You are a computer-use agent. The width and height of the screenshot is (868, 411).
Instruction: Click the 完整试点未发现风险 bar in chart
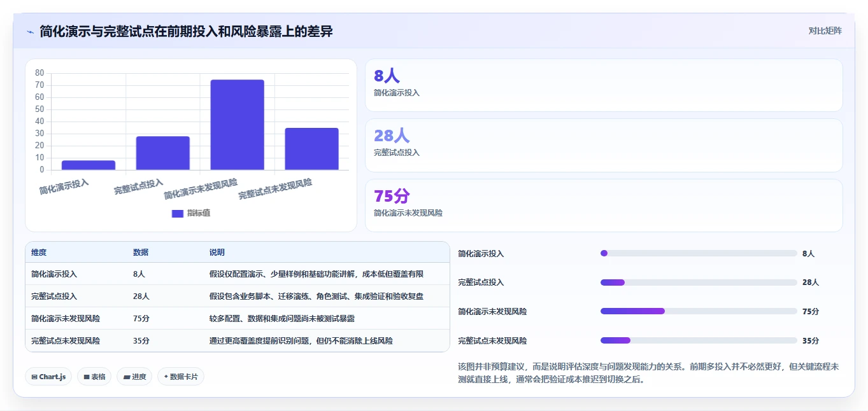(x=312, y=149)
